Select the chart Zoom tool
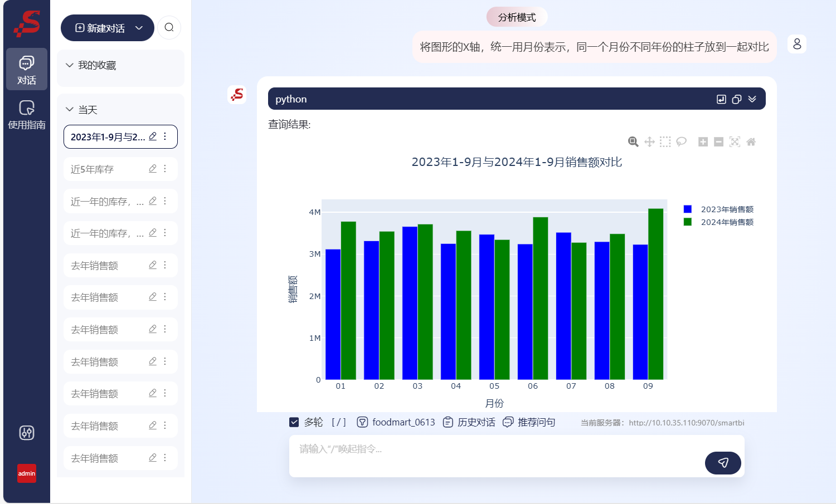This screenshot has height=504, width=836. 633,141
